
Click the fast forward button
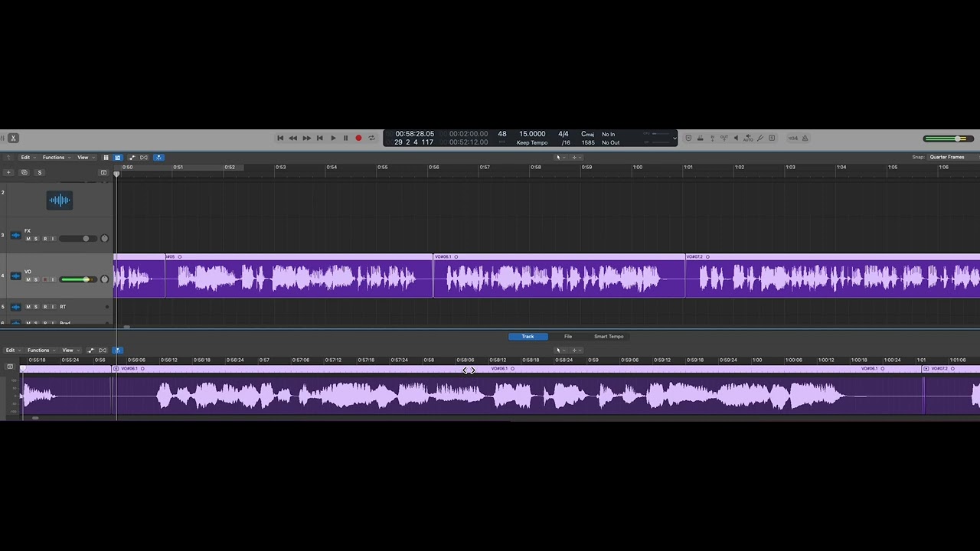pos(306,139)
